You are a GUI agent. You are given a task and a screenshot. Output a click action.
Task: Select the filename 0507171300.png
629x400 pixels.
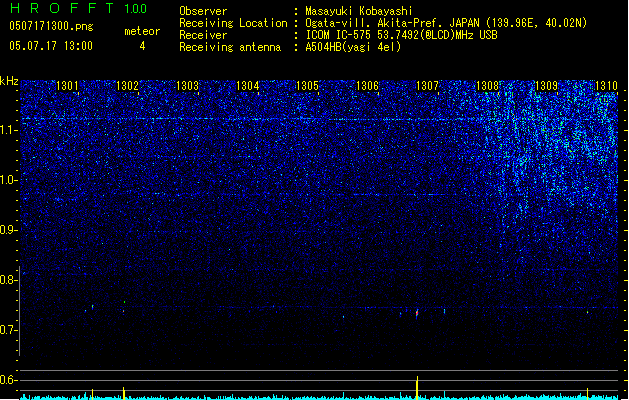click(x=51, y=27)
